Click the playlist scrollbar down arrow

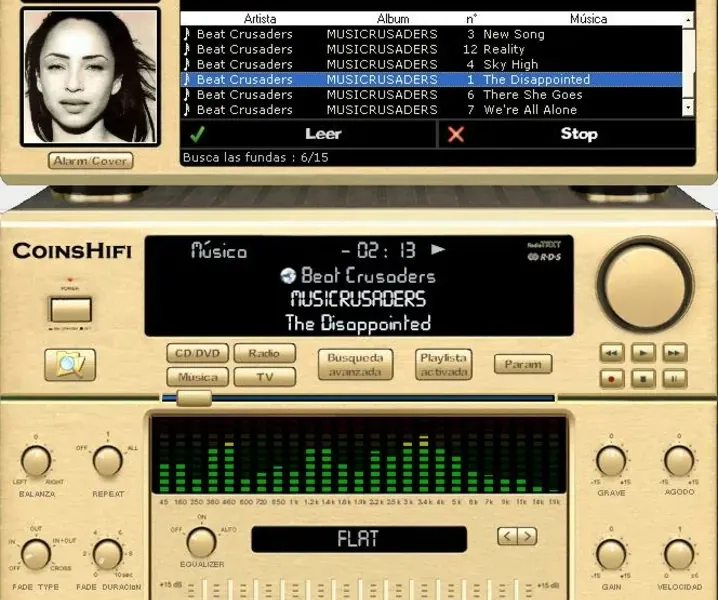click(688, 108)
